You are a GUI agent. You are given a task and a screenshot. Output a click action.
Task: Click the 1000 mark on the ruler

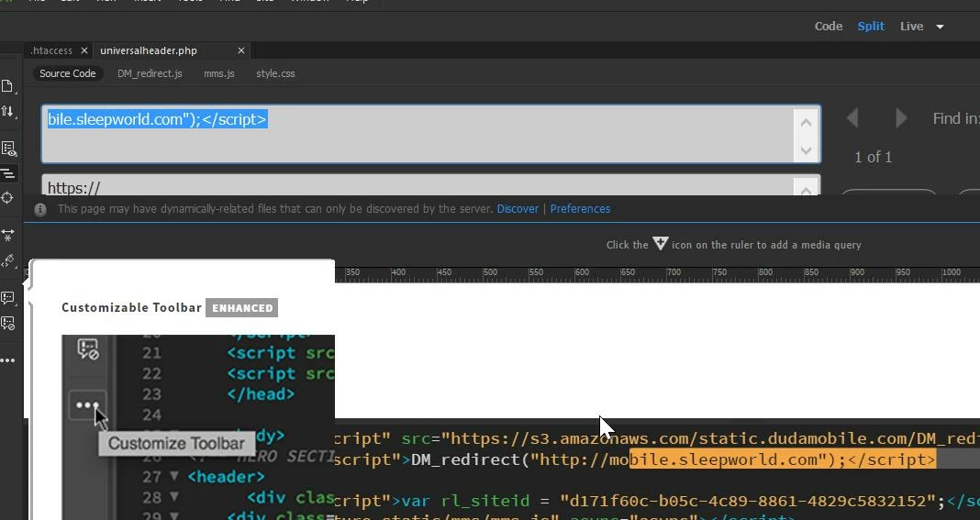click(951, 271)
